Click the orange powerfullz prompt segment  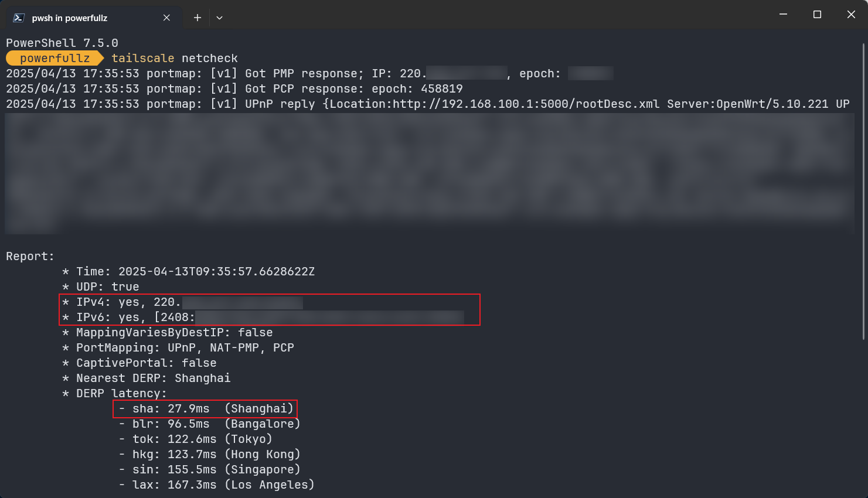pos(55,58)
